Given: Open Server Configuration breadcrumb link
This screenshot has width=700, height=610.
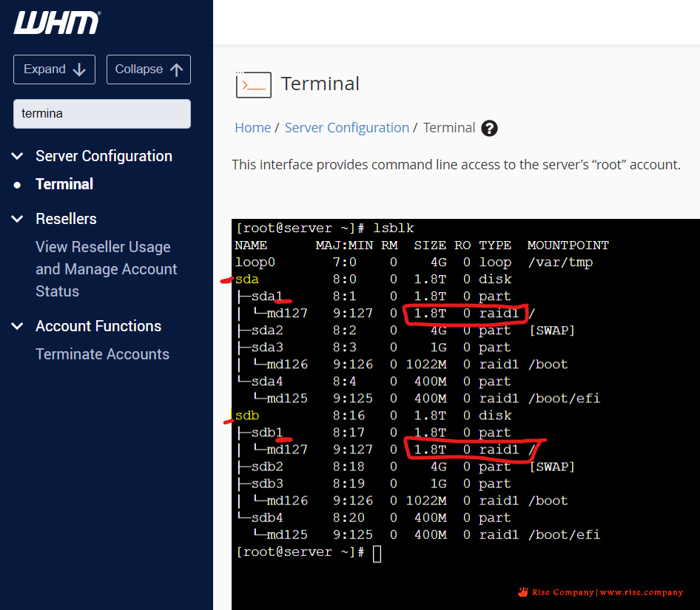Looking at the screenshot, I should click(347, 128).
